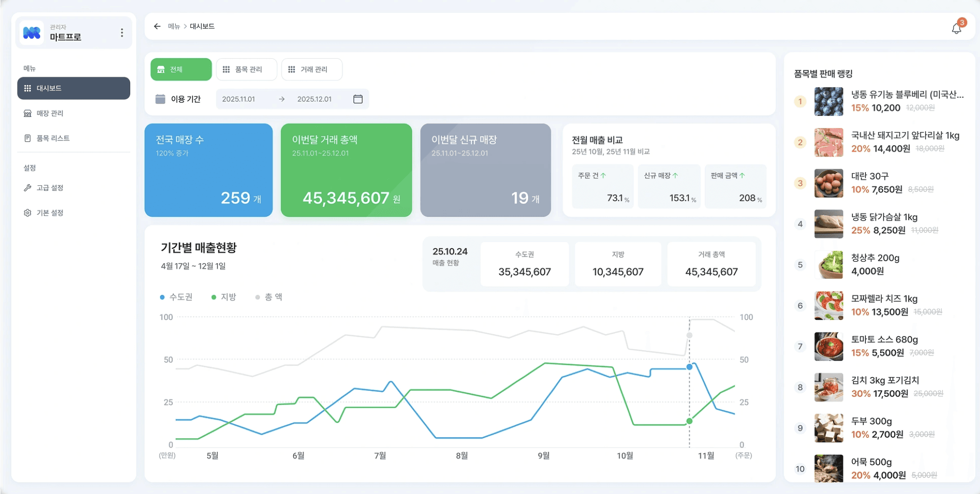
Task: Click the start date 2025.11.01 field
Action: 238,99
